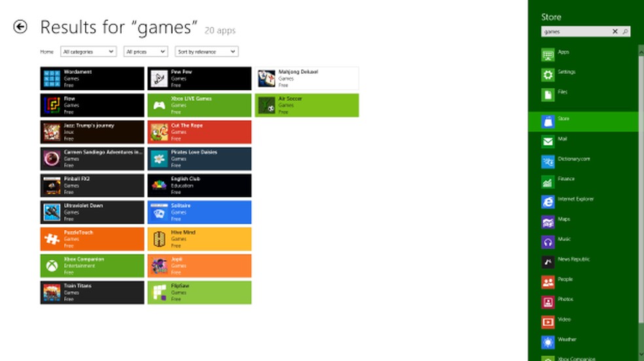
Task: Open the Wordament game tile
Action: pos(92,78)
